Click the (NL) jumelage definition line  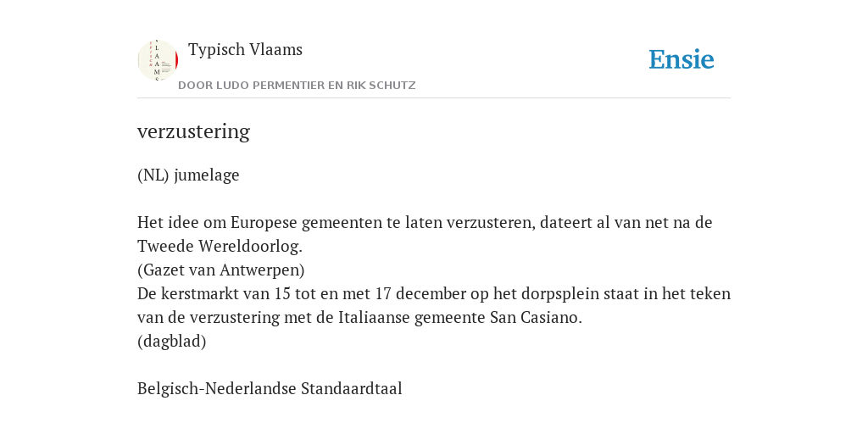click(188, 175)
